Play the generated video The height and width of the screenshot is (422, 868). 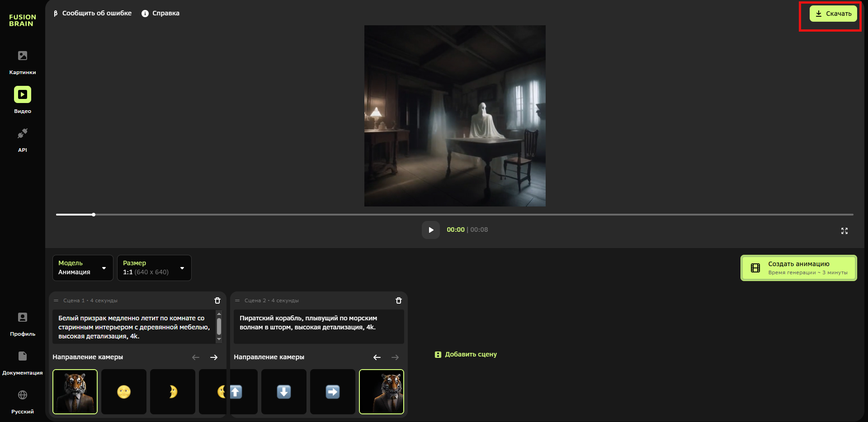click(x=430, y=230)
